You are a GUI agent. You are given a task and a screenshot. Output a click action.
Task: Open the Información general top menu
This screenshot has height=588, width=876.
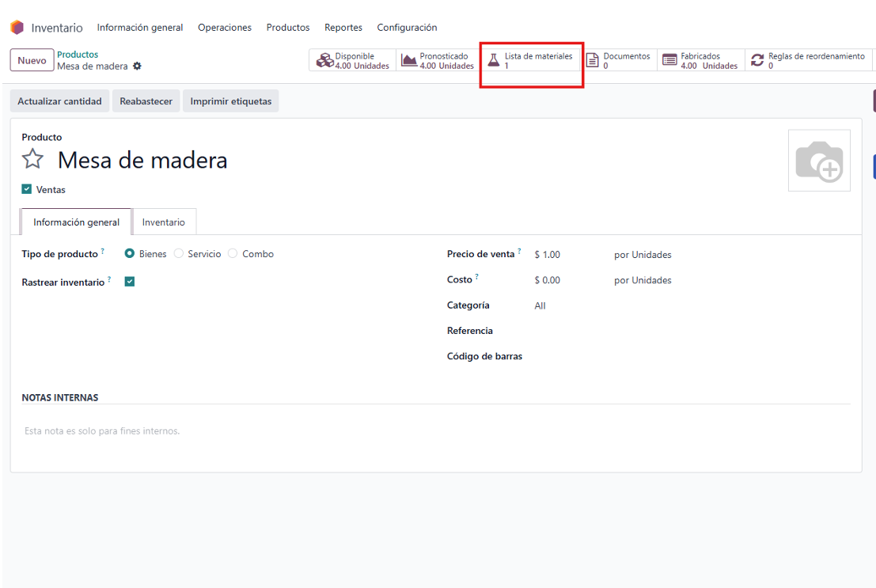click(139, 28)
